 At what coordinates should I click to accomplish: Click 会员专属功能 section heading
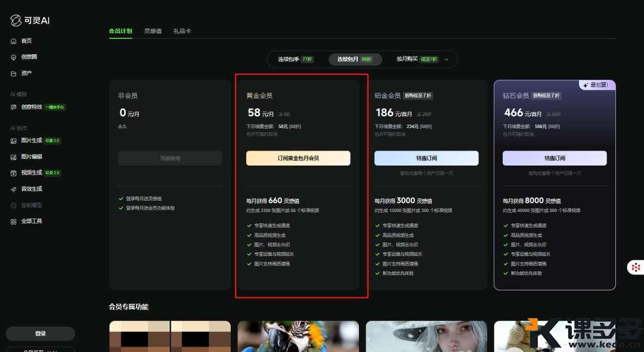coord(129,307)
